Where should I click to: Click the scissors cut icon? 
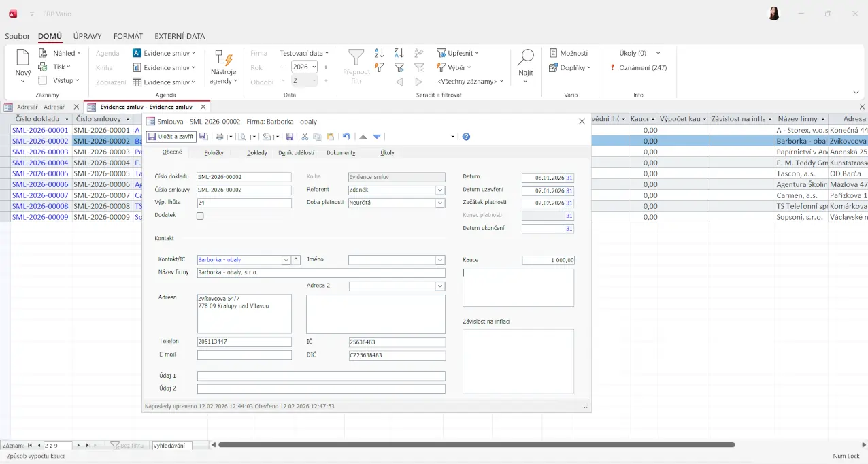[x=305, y=137]
